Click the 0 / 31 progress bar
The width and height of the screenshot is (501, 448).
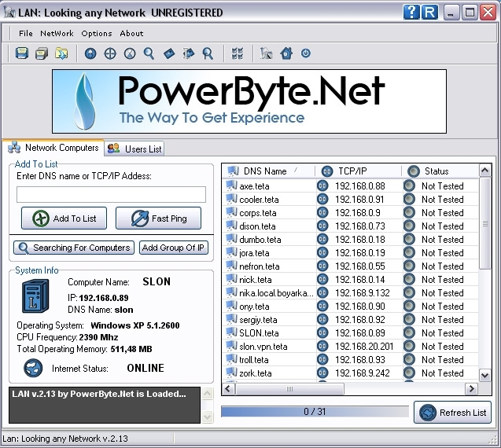pyautogui.click(x=315, y=412)
